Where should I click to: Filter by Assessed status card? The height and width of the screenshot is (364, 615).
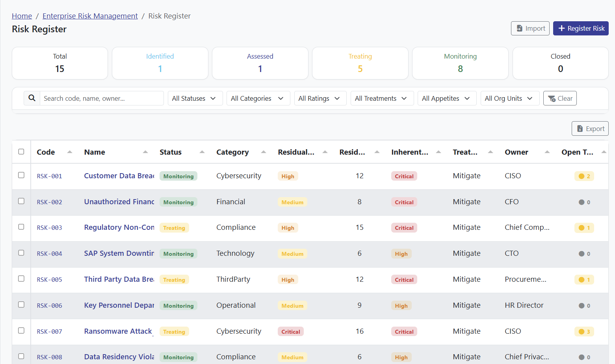point(260,63)
